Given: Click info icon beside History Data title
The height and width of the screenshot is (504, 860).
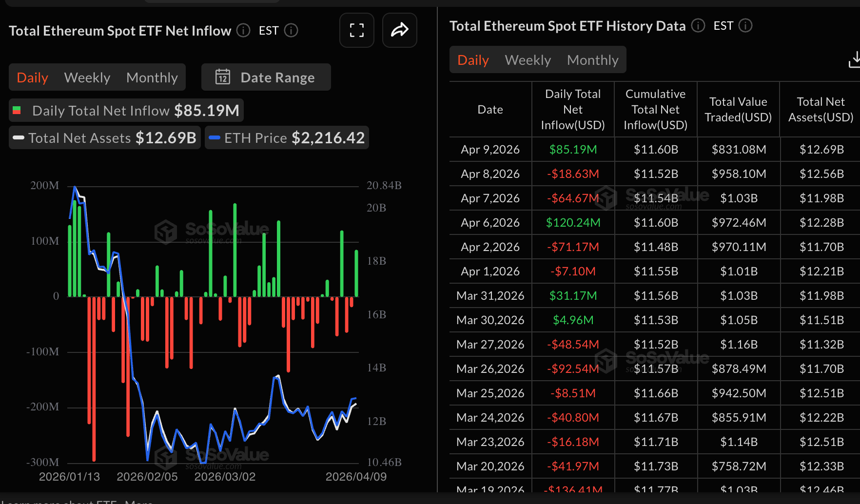Looking at the screenshot, I should 698,25.
